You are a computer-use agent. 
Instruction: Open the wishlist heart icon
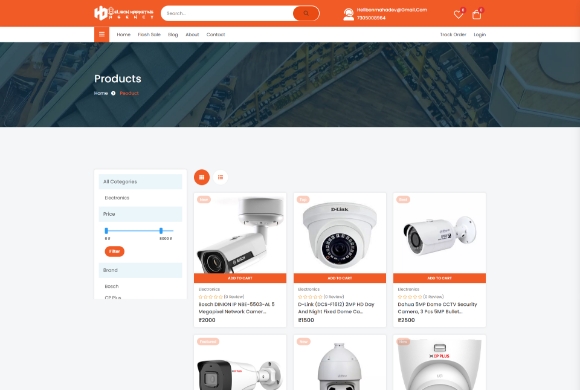pos(458,14)
